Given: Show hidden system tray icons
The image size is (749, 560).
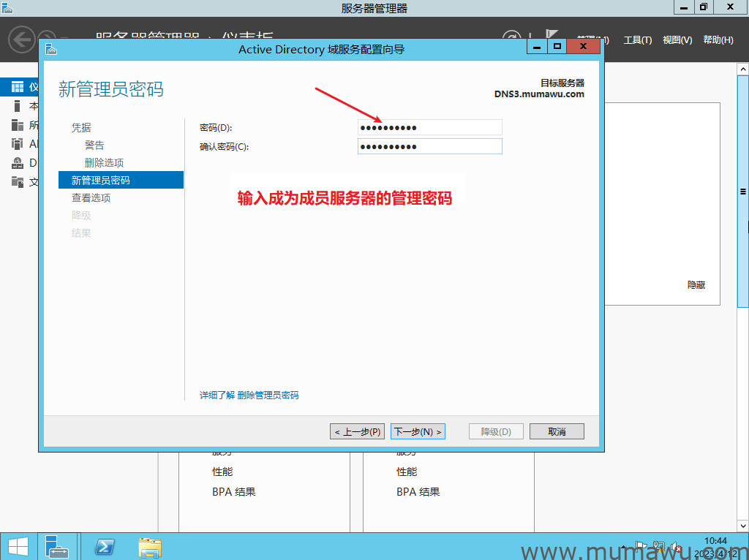Looking at the screenshot, I should 622,546.
